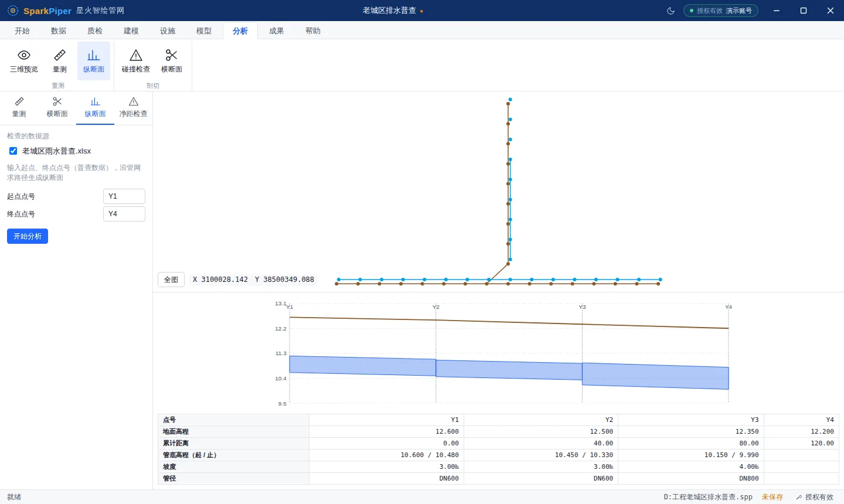Click slope value 4.00‰ cell

[x=691, y=466]
